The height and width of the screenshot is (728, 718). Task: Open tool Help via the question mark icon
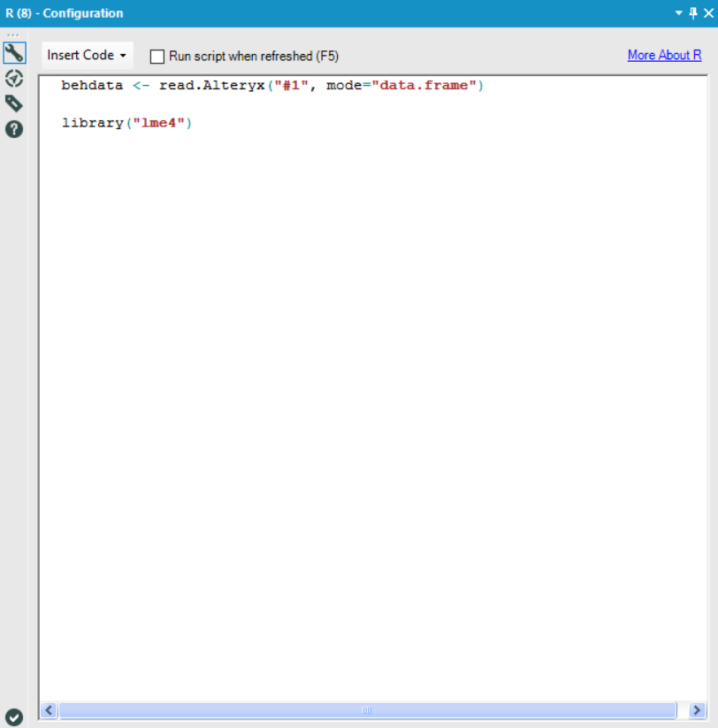pyautogui.click(x=13, y=128)
